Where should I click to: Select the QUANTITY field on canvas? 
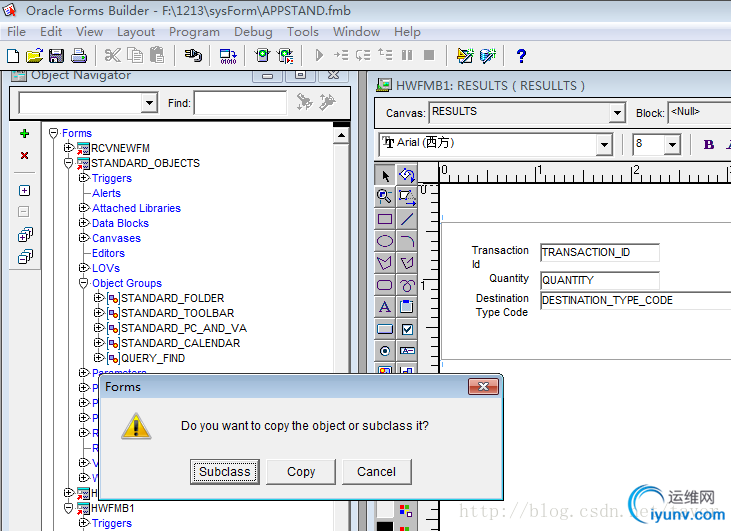[600, 280]
